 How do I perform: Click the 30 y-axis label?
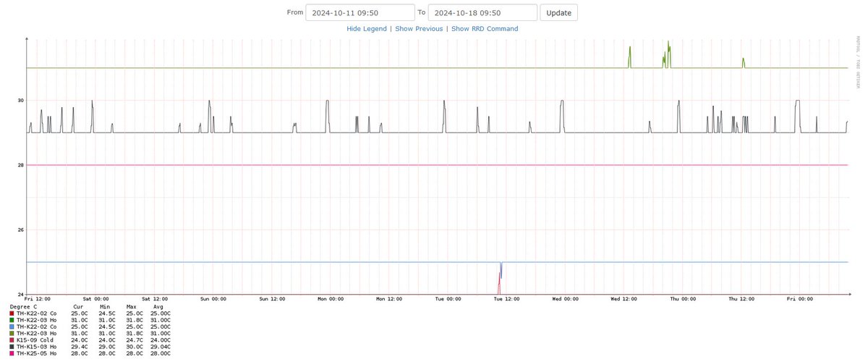[x=21, y=101]
